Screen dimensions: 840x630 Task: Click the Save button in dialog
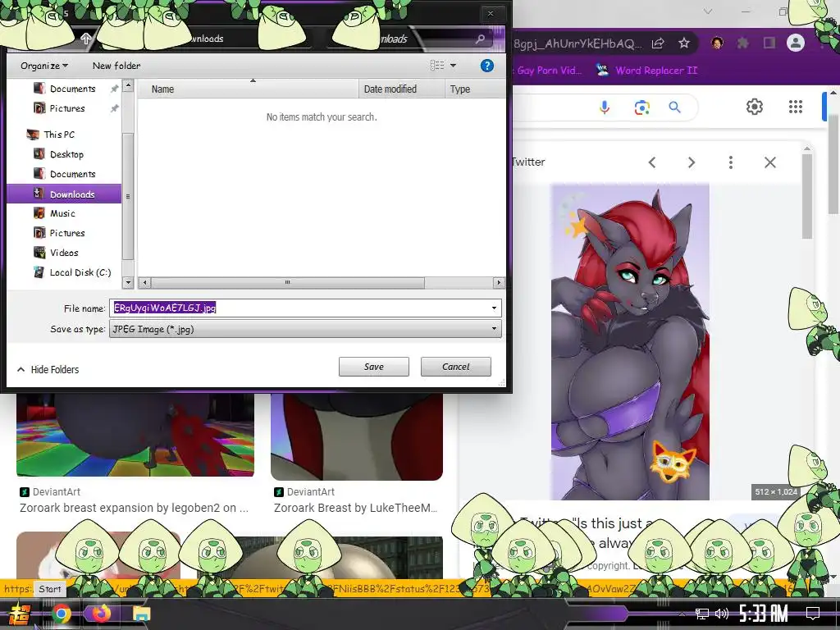pos(373,367)
